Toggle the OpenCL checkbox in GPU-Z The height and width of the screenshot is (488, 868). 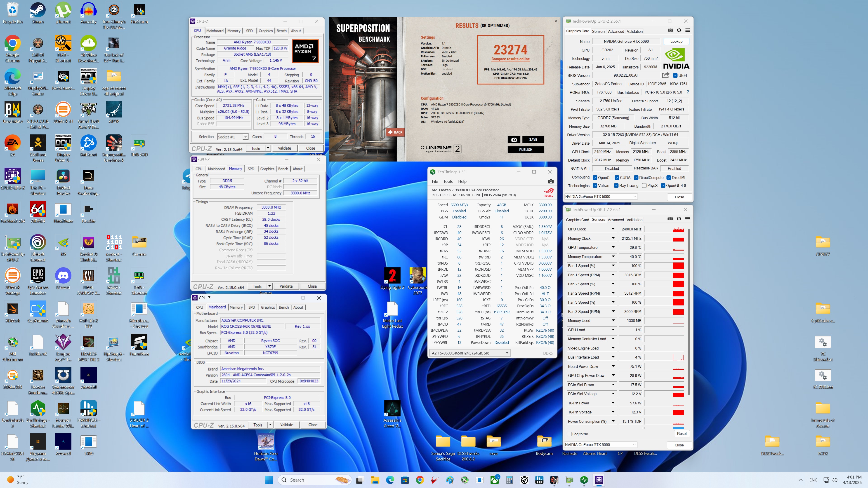(x=595, y=178)
